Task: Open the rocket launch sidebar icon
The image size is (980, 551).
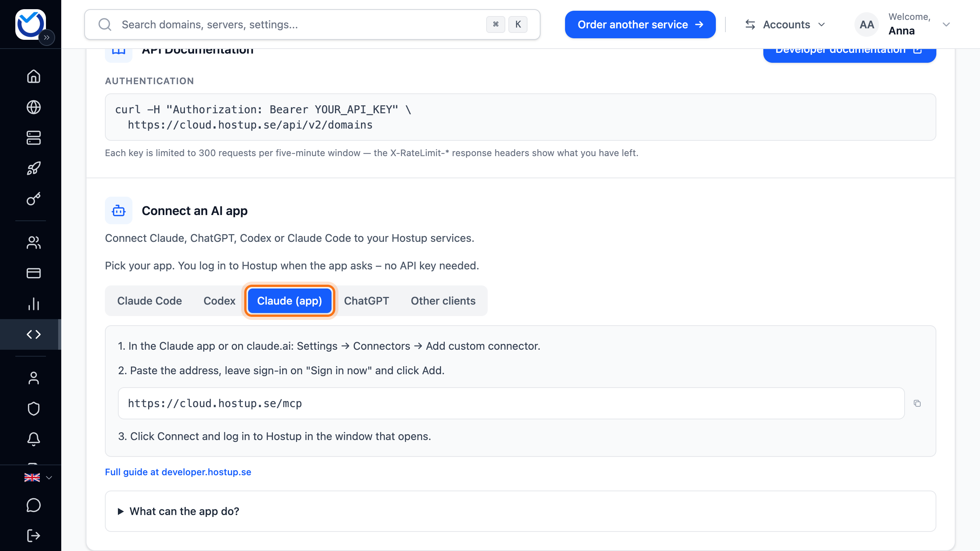Action: pyautogui.click(x=34, y=168)
